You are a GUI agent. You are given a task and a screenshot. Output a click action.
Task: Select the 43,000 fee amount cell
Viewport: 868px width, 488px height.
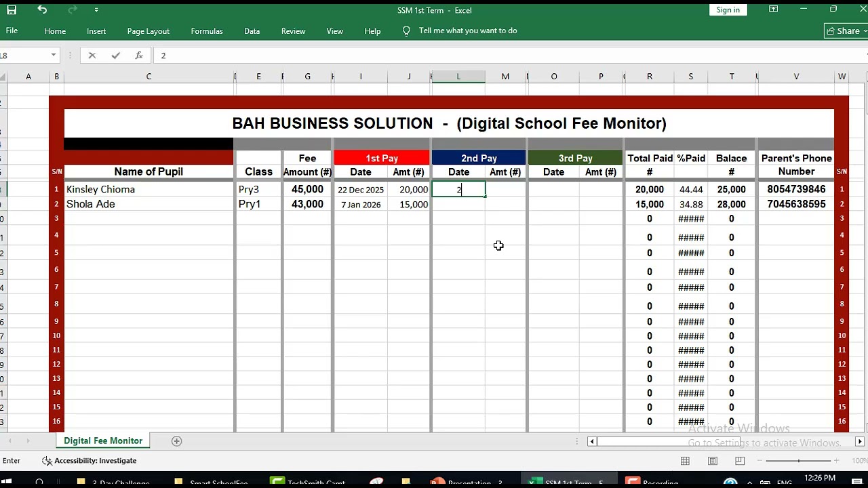[x=307, y=204]
